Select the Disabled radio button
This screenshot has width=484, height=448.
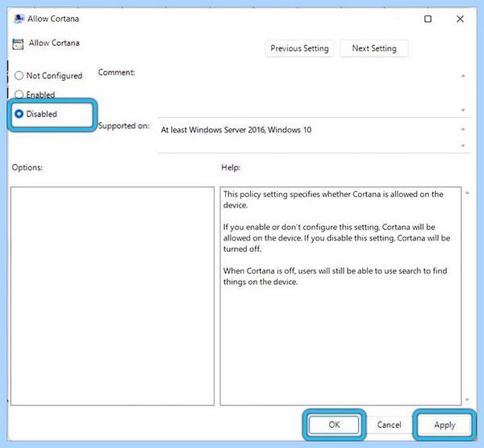tap(19, 114)
